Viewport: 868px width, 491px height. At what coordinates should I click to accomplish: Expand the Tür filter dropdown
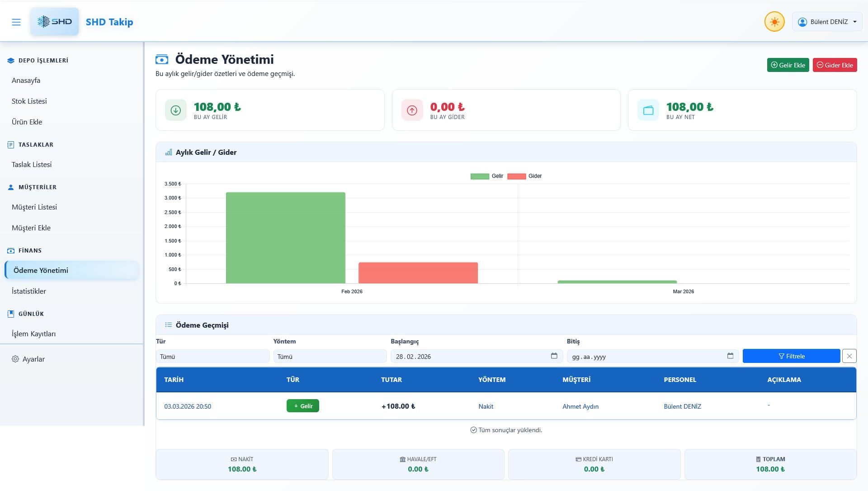click(x=212, y=357)
